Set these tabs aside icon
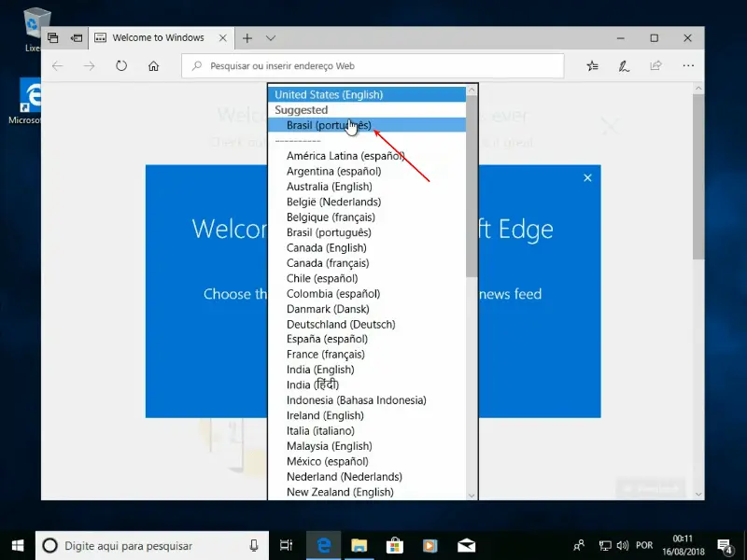 click(77, 37)
